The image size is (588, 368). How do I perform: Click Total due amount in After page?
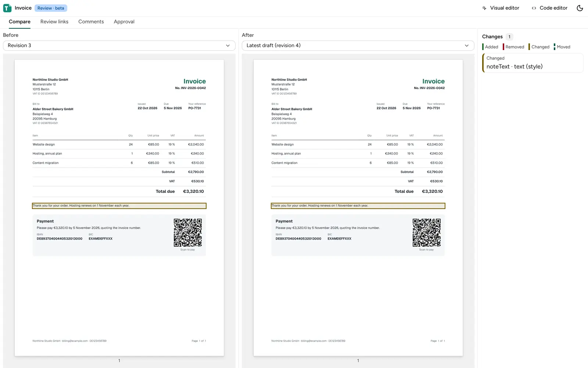(x=432, y=191)
